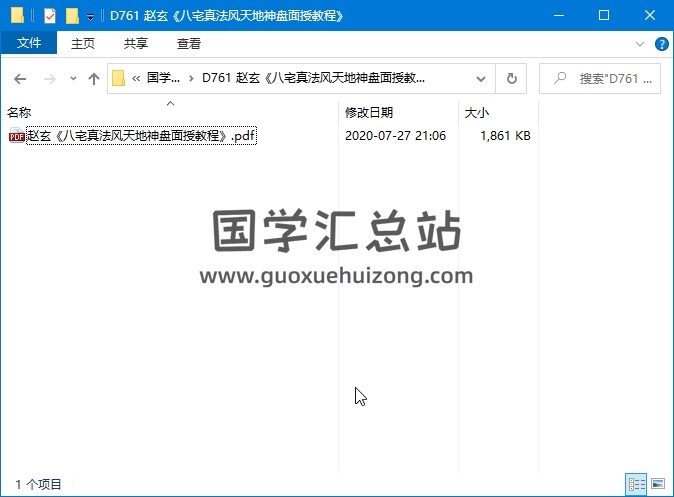This screenshot has height=497, width=674.
Task: Switch to the 查看 ribbon tab
Action: 189,43
